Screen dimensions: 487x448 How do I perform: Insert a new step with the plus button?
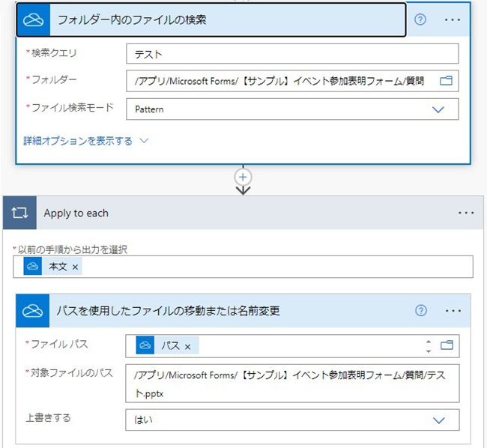click(x=243, y=178)
